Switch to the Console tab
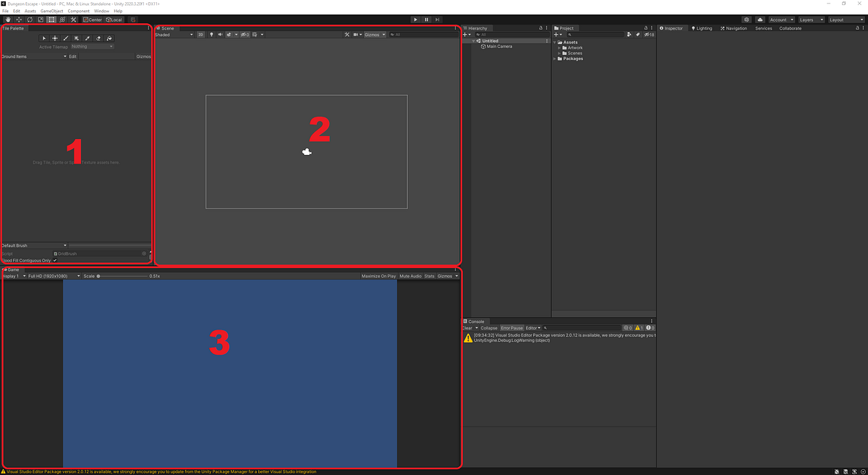 (476, 321)
